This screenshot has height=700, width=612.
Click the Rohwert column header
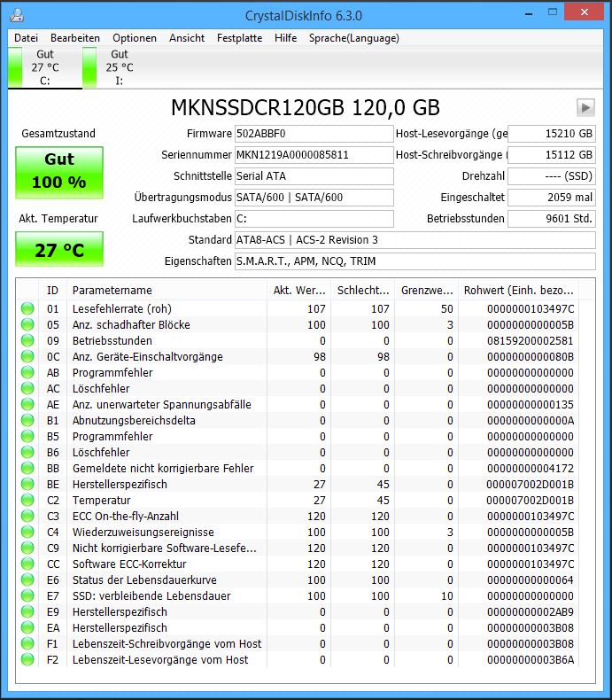pyautogui.click(x=518, y=290)
